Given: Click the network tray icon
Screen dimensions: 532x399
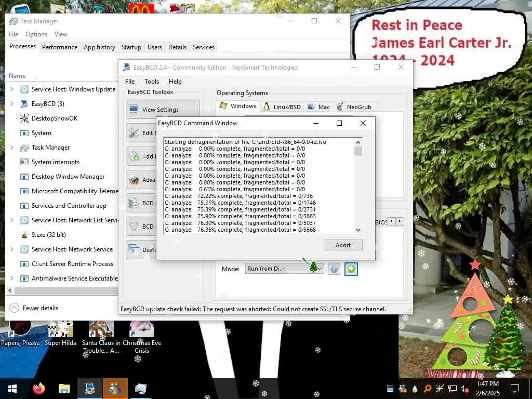Looking at the screenshot, I should [452, 389].
